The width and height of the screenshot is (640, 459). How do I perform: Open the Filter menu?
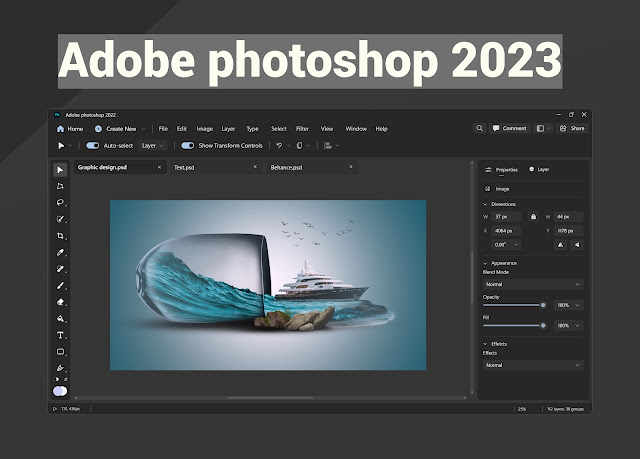click(302, 129)
